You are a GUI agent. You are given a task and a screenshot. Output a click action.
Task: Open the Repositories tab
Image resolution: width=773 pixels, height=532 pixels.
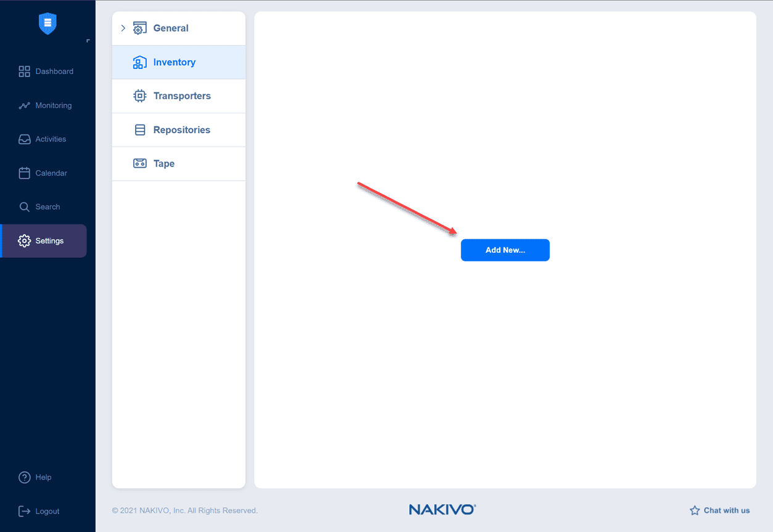pos(179,130)
